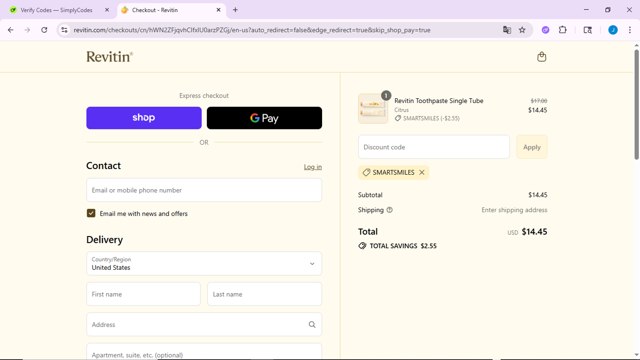Click the Subtotal label
This screenshot has height=360, width=640.
[370, 195]
